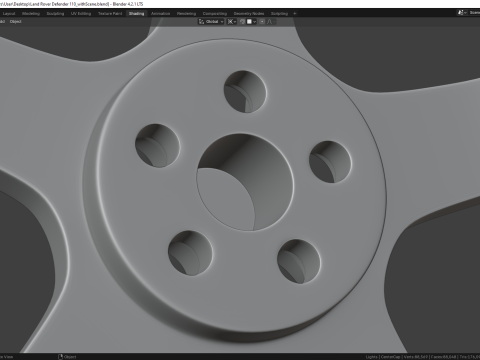Screen dimensions: 480x360
Task: Click the Object mouse hint icon in status bar
Action: click(x=61, y=357)
